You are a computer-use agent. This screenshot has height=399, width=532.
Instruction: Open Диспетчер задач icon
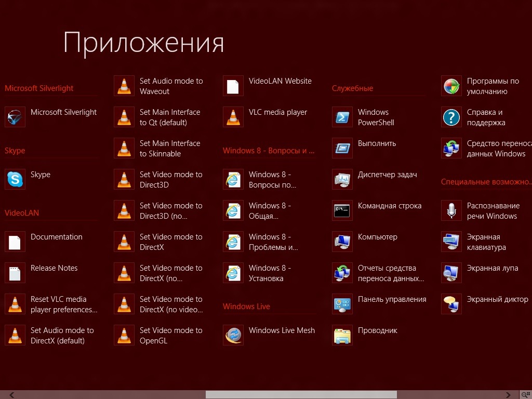point(342,179)
